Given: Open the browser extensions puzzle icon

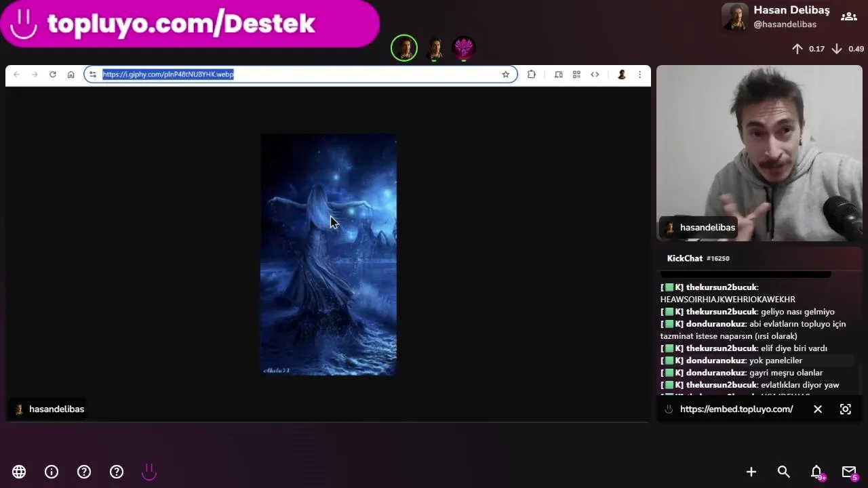Looking at the screenshot, I should [532, 75].
